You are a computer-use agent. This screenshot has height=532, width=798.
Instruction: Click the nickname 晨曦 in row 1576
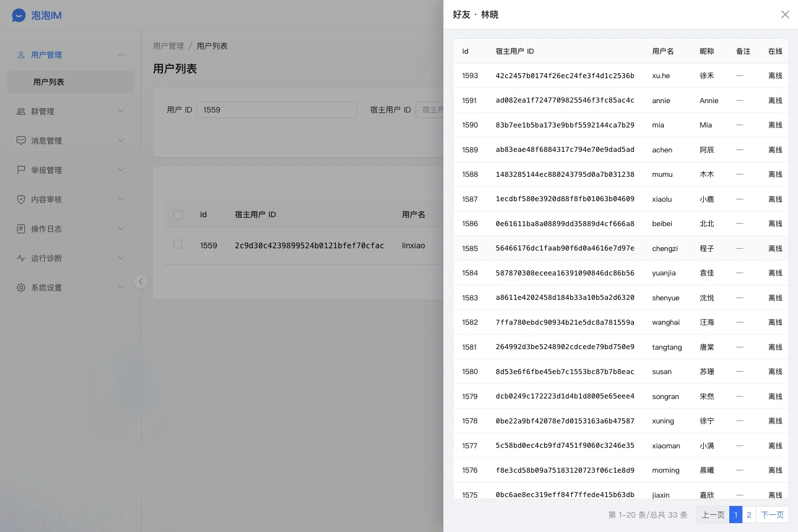[x=707, y=470]
